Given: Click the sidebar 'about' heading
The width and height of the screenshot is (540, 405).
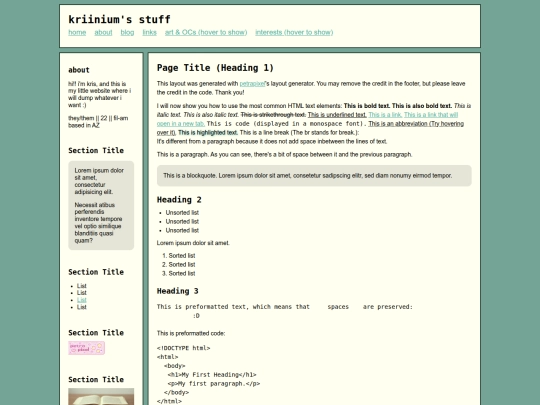Looking at the screenshot, I should coord(79,70).
